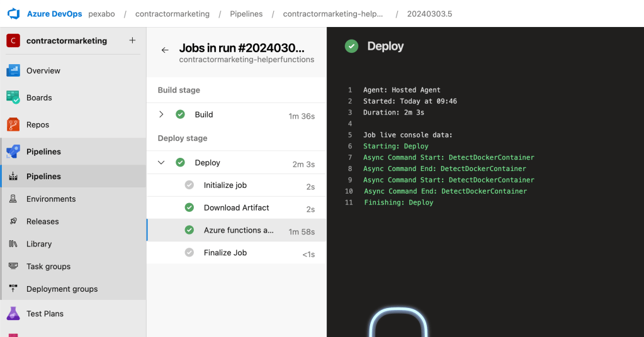Click the 'Deploy stage' heading
Screen dimensions: 644x337
tap(183, 138)
